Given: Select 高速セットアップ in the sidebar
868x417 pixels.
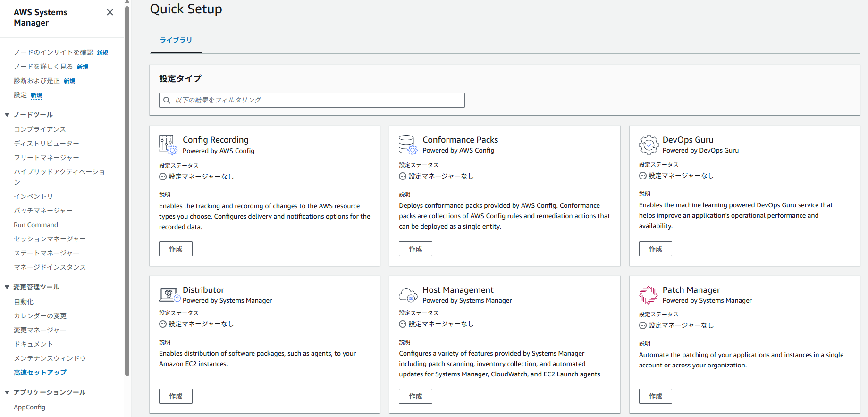Looking at the screenshot, I should tap(40, 373).
